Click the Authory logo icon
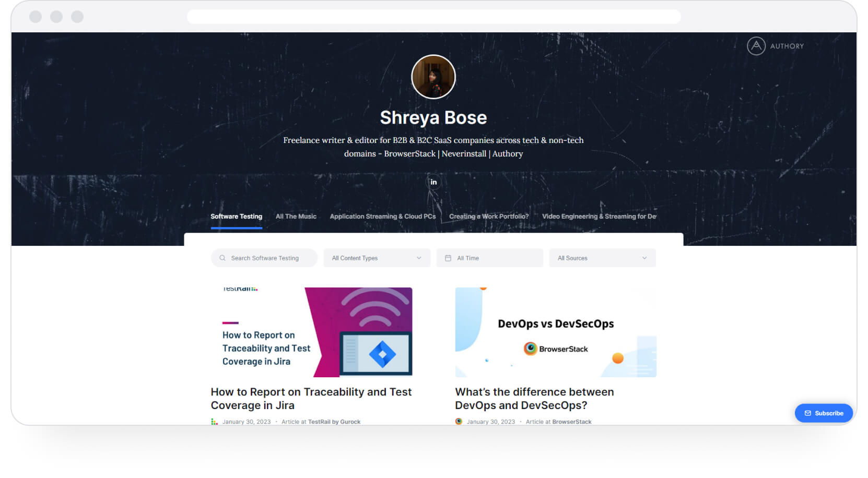The width and height of the screenshot is (868, 478). tap(756, 46)
